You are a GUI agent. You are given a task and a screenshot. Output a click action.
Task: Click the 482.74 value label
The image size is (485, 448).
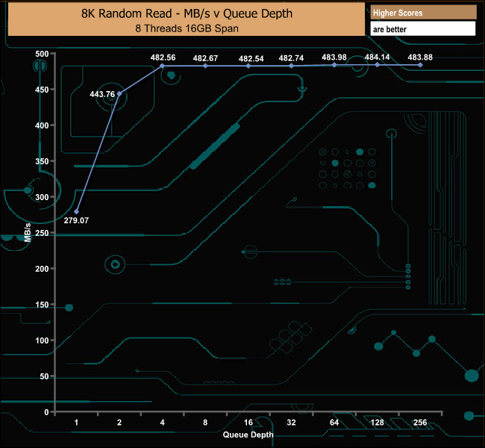[x=291, y=57]
